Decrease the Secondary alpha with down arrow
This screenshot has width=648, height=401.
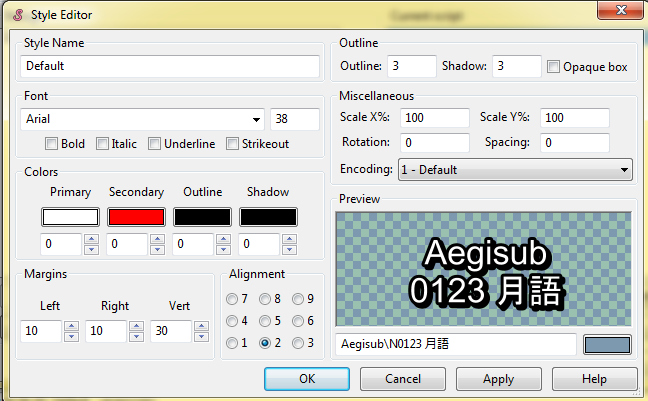(x=157, y=249)
